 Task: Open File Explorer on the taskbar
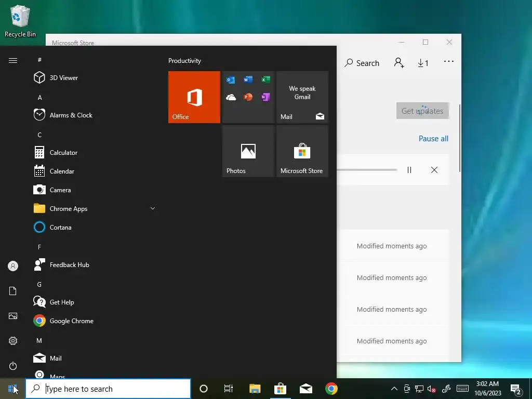coord(255,389)
